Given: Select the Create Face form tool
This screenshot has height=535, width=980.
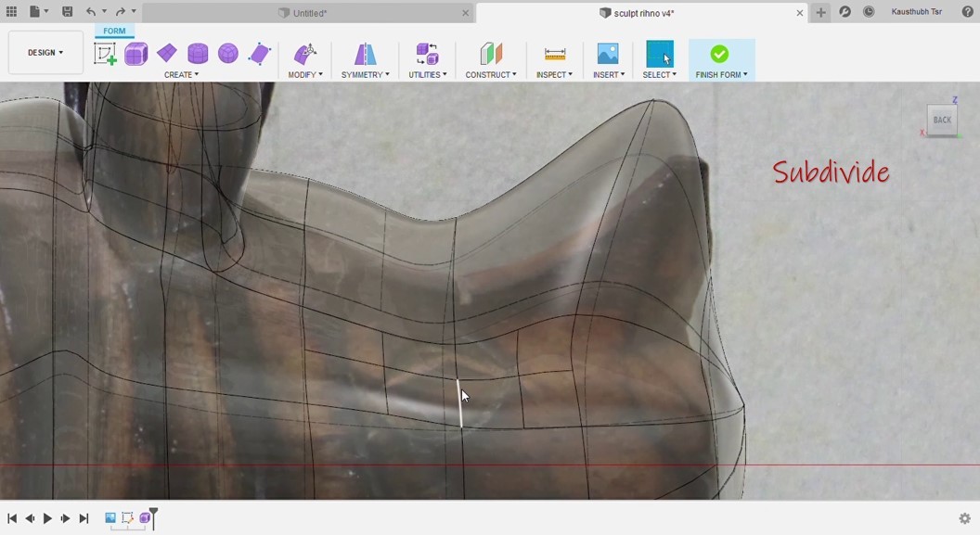Looking at the screenshot, I should [259, 54].
